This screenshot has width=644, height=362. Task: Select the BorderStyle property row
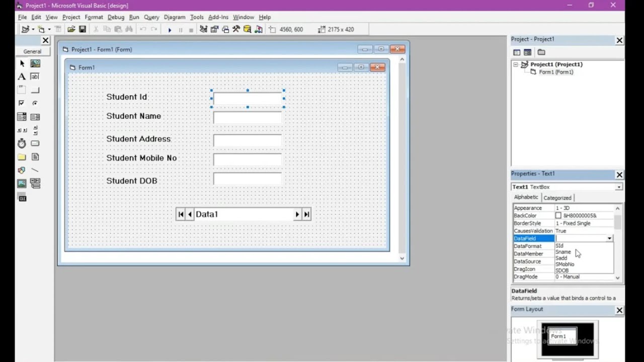click(x=563, y=223)
